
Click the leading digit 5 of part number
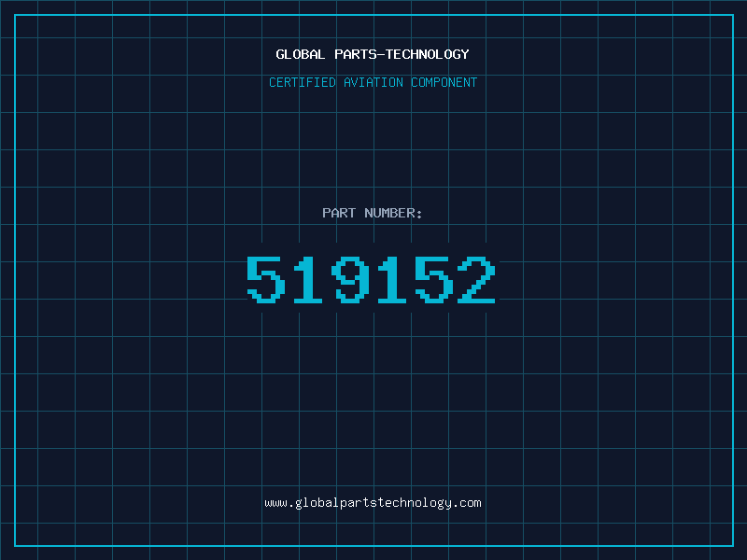pyautogui.click(x=266, y=280)
